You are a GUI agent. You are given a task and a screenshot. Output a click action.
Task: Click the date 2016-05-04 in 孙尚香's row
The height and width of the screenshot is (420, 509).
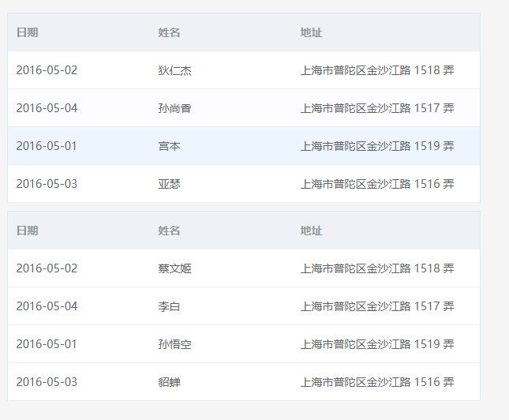point(47,108)
